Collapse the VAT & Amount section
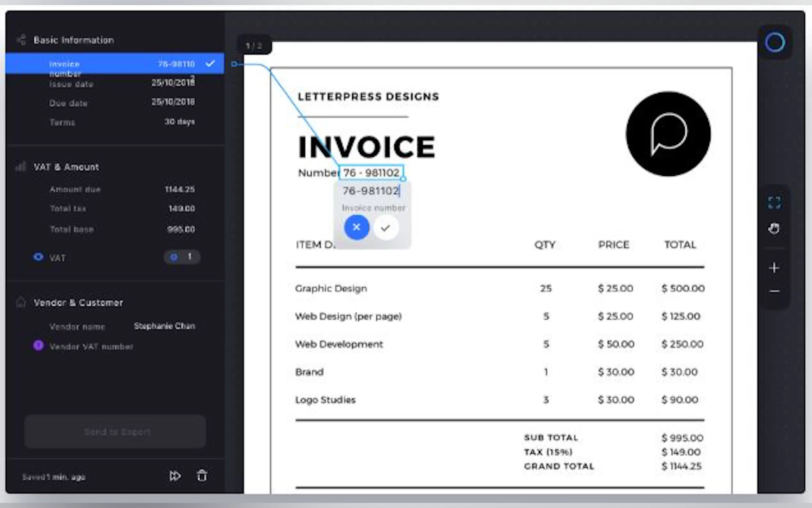812x508 pixels. (x=66, y=167)
